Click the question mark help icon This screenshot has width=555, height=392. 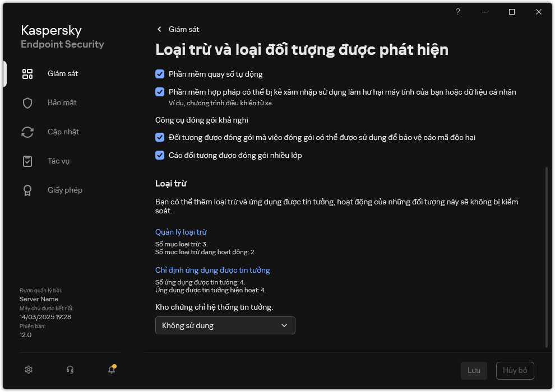click(458, 12)
